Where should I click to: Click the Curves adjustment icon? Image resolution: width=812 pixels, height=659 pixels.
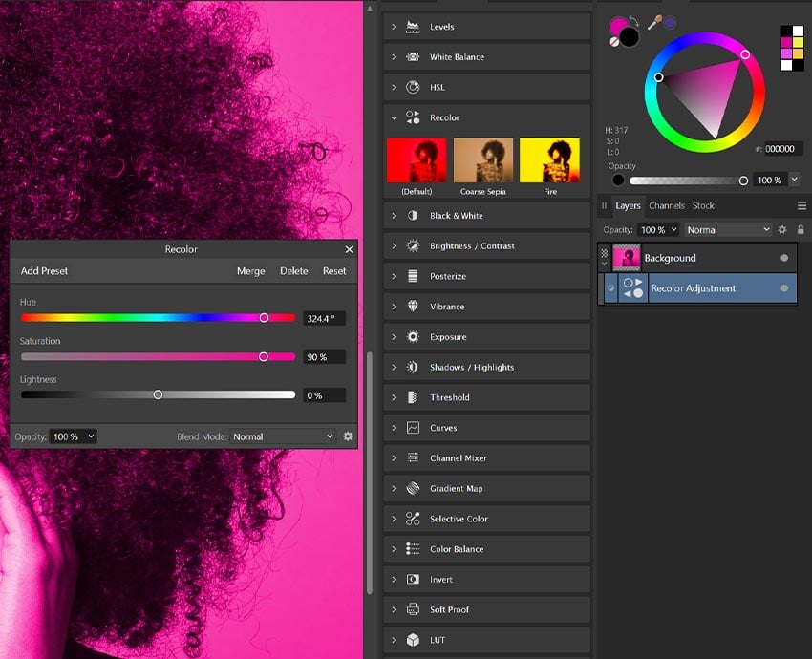pos(414,427)
